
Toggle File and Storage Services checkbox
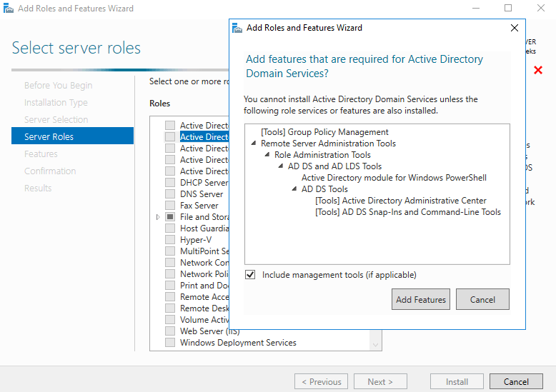click(x=170, y=216)
